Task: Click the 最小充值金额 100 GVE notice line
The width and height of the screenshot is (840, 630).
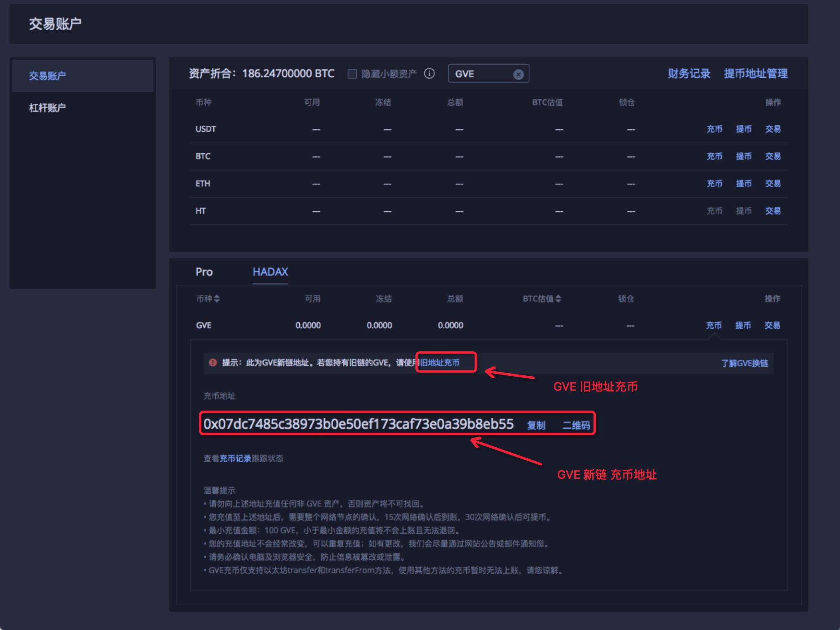Action: [333, 530]
